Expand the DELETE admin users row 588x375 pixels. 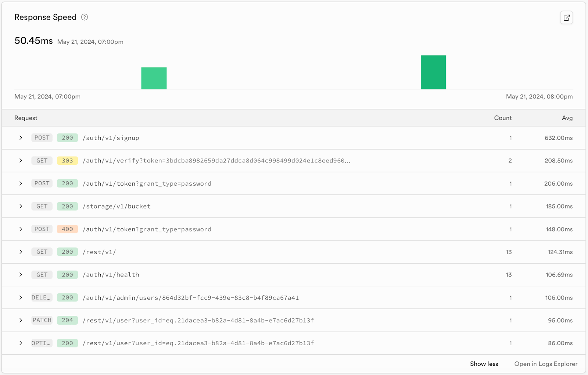tap(21, 297)
